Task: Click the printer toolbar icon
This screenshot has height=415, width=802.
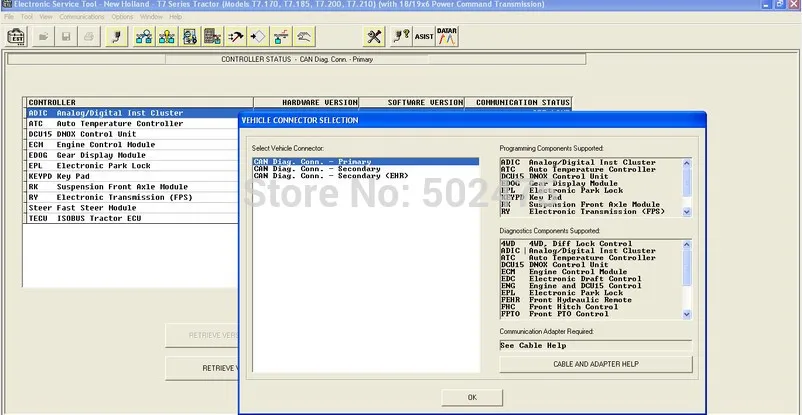Action: click(x=88, y=37)
